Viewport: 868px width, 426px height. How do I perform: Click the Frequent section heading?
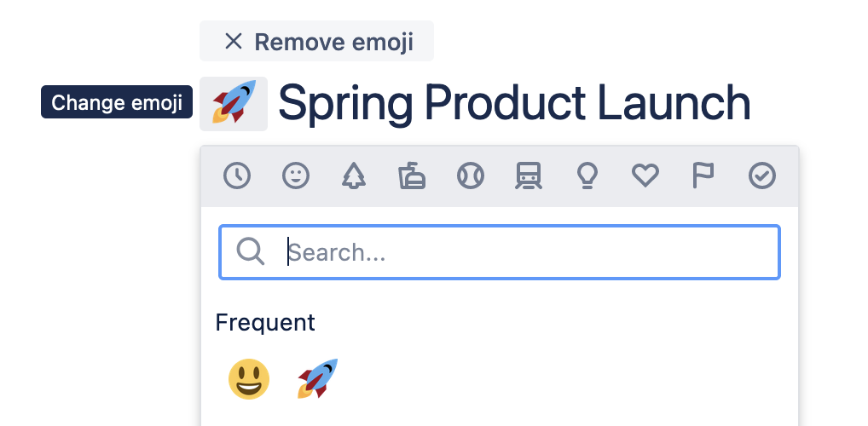click(x=265, y=323)
